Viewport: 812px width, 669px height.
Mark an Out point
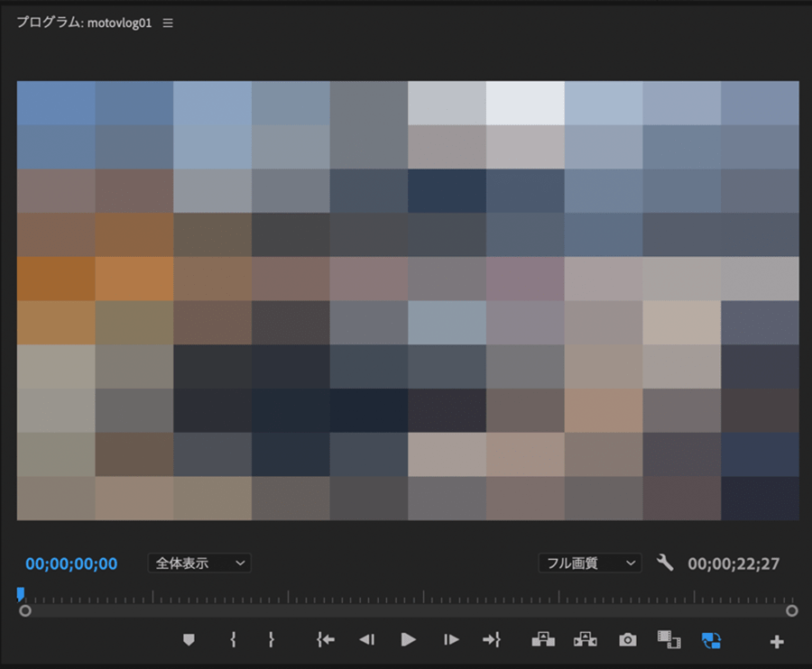point(271,640)
